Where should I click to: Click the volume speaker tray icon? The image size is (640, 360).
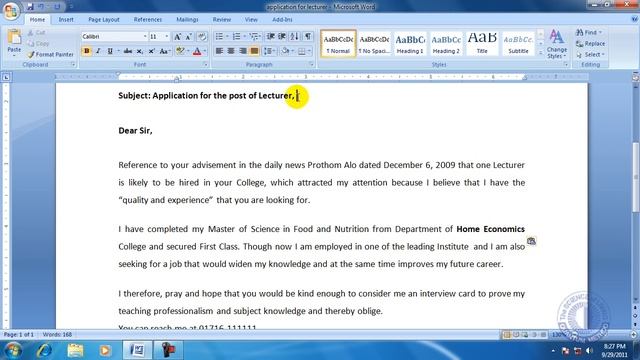coord(589,350)
